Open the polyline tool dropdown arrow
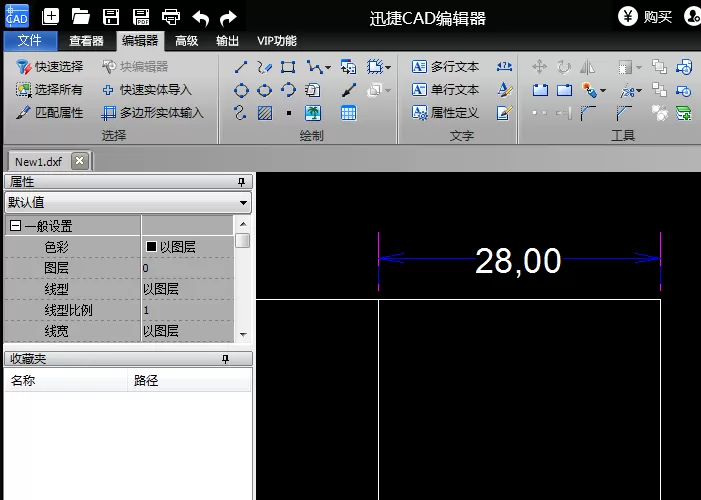The width and height of the screenshot is (701, 500). pos(328,68)
